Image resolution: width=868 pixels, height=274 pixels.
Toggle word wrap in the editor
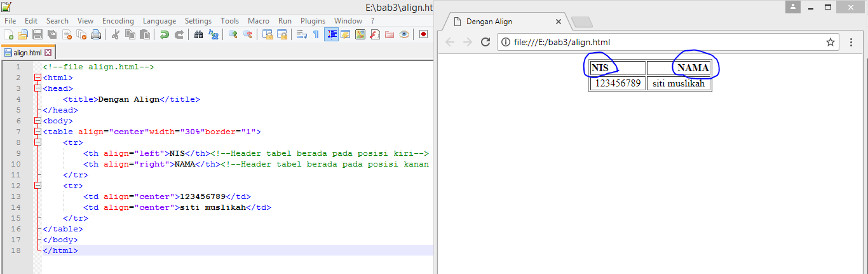302,34
